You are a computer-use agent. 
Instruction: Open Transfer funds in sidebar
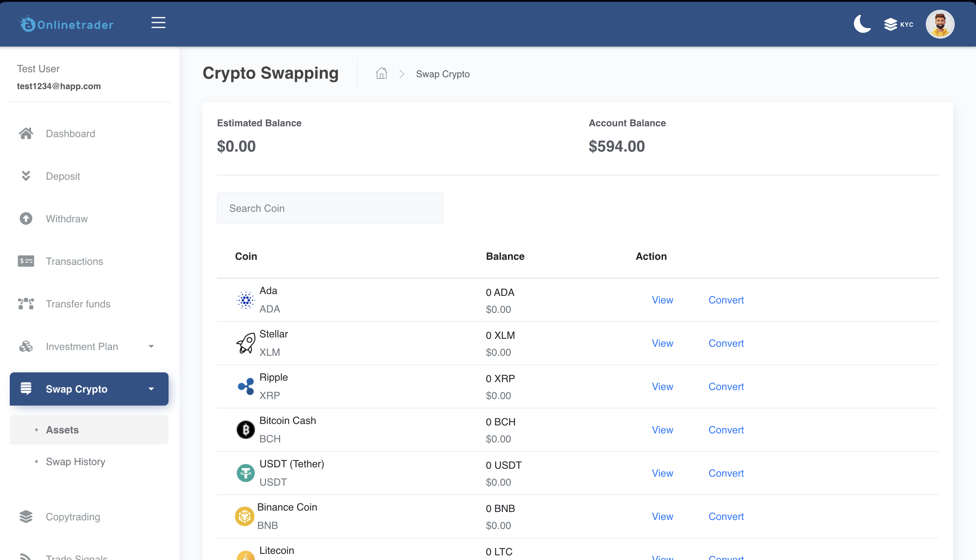78,304
